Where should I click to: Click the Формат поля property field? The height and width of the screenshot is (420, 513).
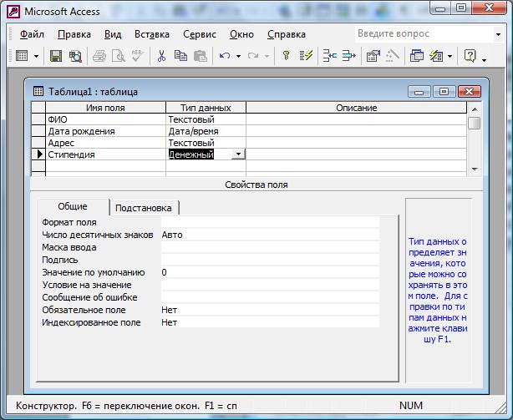click(x=270, y=222)
